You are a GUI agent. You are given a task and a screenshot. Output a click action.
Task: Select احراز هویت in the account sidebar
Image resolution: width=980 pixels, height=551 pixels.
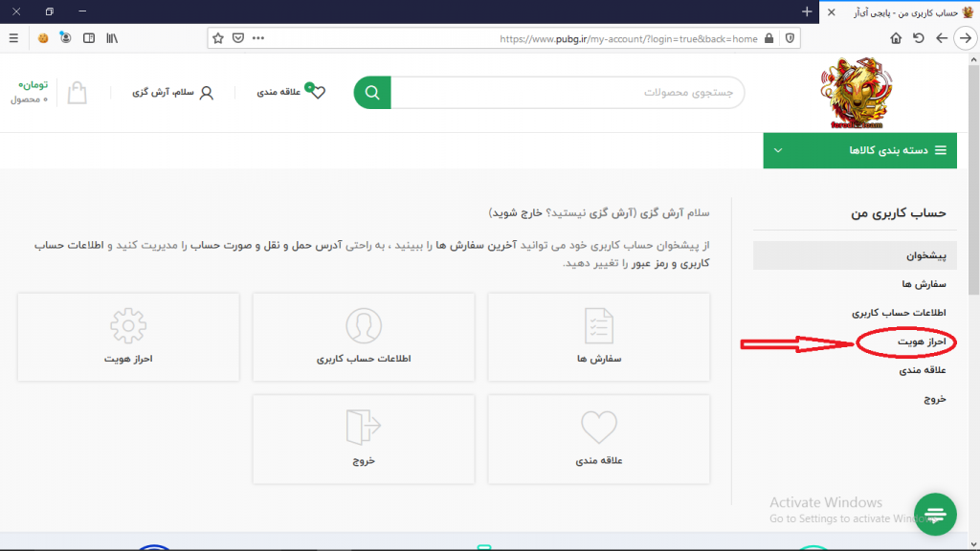click(921, 342)
